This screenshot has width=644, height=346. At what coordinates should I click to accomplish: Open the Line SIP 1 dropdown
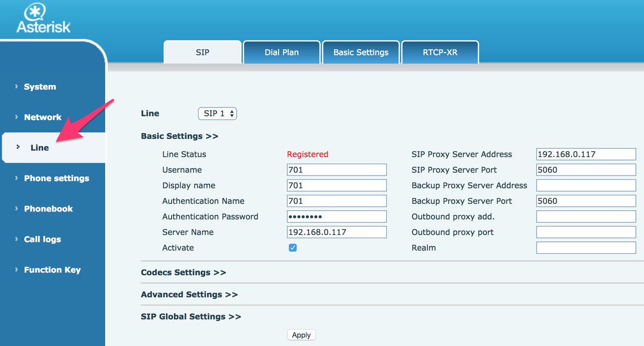point(217,114)
